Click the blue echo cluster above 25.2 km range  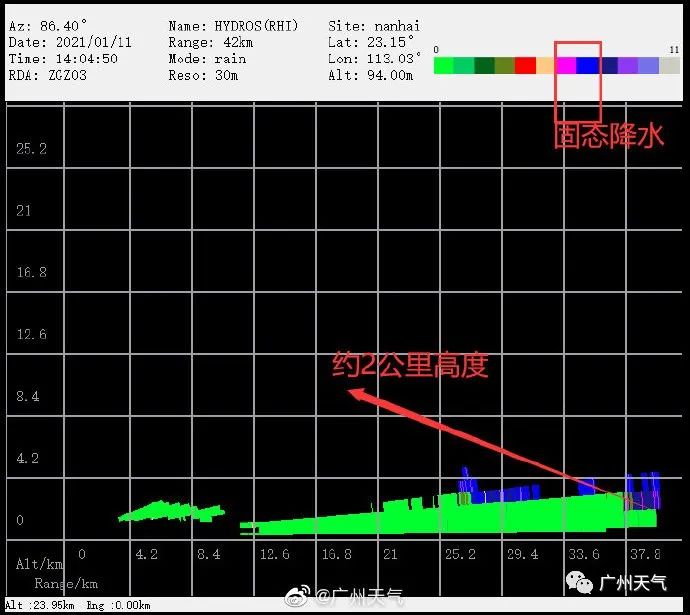pos(468,485)
